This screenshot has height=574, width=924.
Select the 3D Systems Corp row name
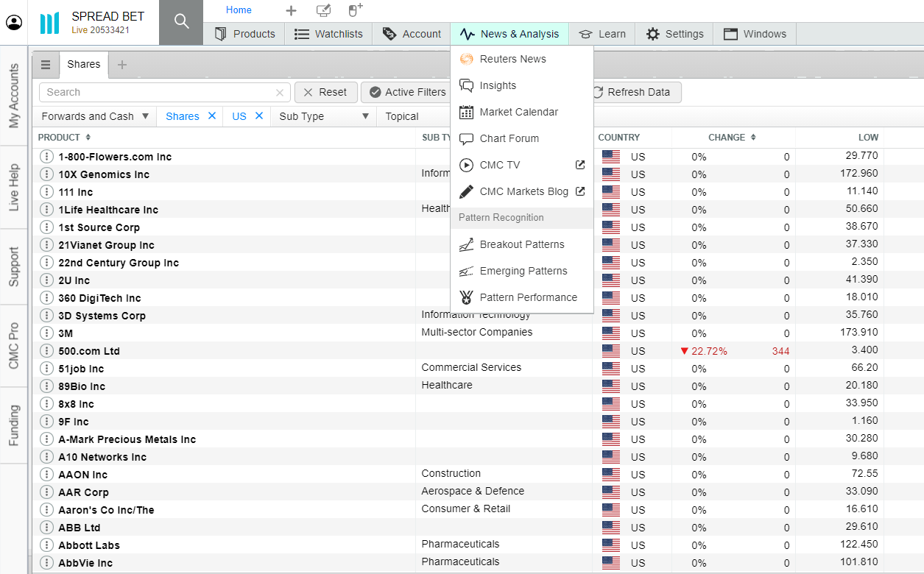[102, 316]
